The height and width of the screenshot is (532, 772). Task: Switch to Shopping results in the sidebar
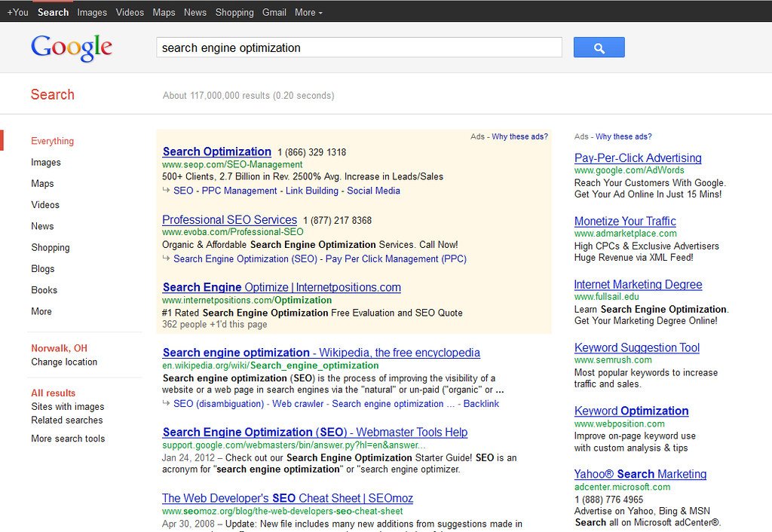click(x=51, y=247)
